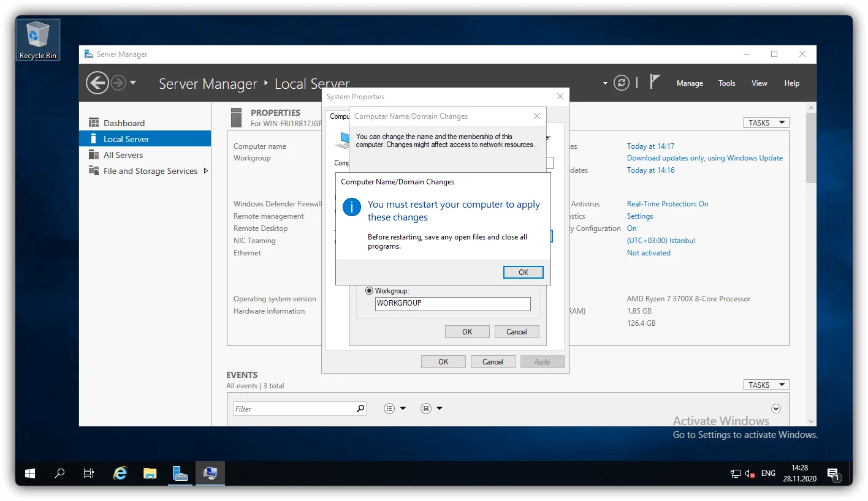
Task: Expand the events filter chevron at right
Action: click(x=776, y=409)
